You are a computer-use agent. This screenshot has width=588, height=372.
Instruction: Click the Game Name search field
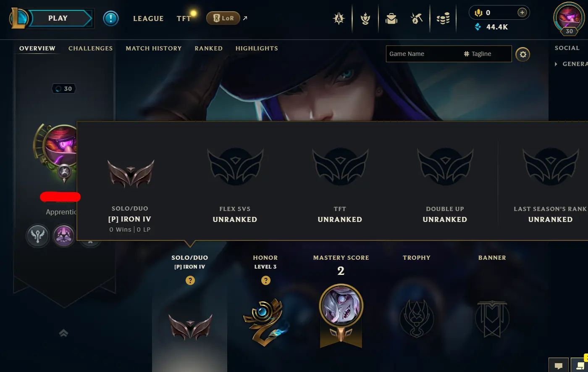[x=423, y=54]
